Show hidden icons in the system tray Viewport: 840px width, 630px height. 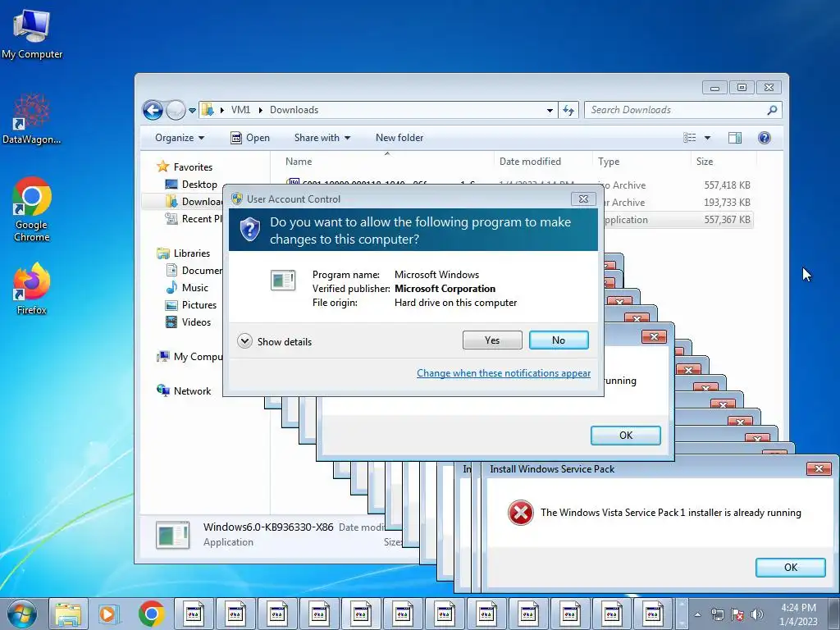pos(697,614)
